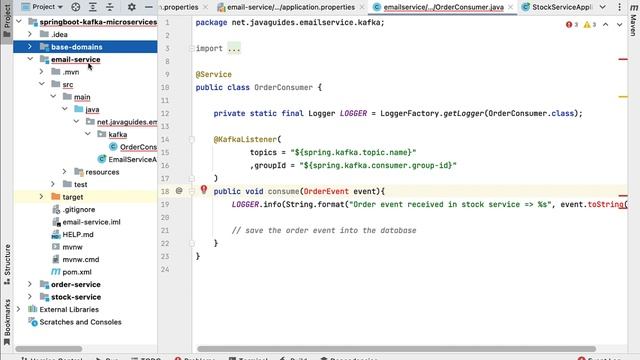The height and width of the screenshot is (360, 640).
Task: Click the Expand All icon in Project toolbar
Action: (93, 7)
